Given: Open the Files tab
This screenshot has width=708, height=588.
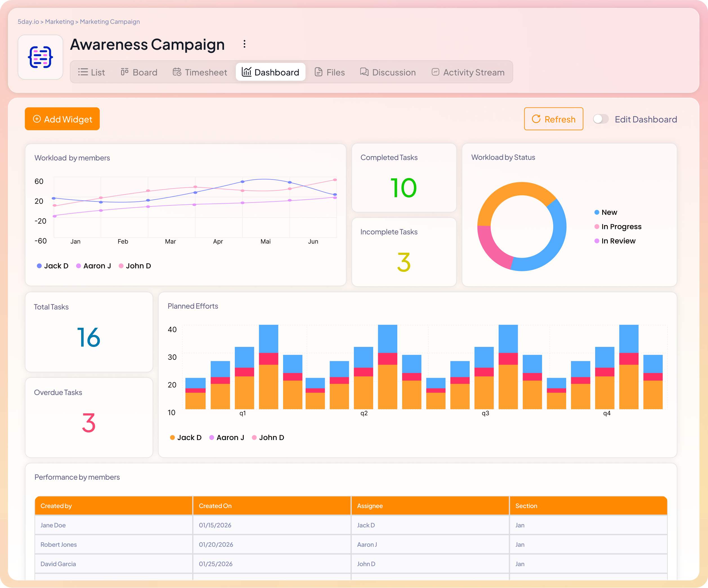Looking at the screenshot, I should coord(330,72).
